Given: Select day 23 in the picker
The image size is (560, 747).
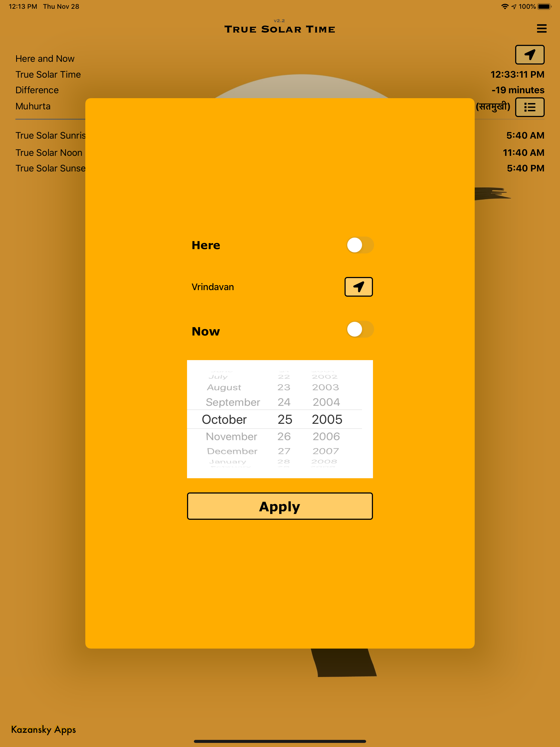Looking at the screenshot, I should tap(284, 387).
